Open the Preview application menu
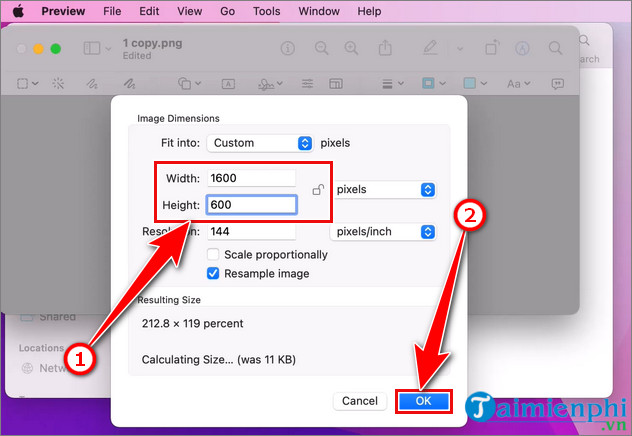 point(63,11)
